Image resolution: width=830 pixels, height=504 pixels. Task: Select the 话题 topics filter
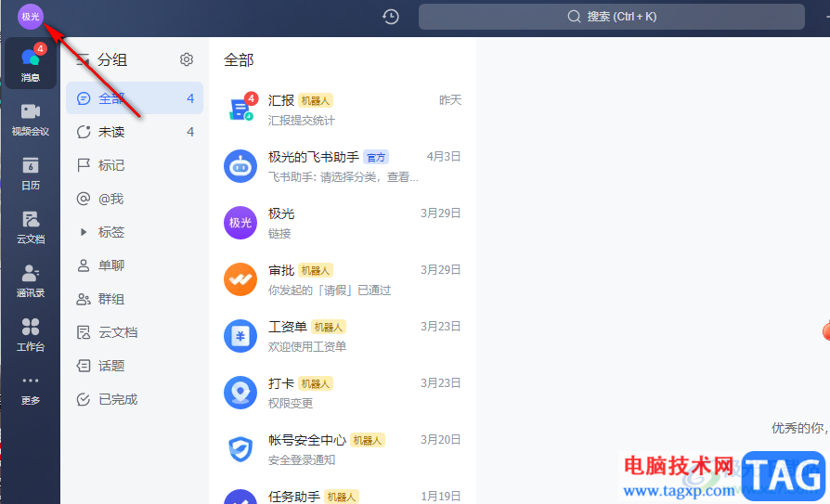click(135, 366)
